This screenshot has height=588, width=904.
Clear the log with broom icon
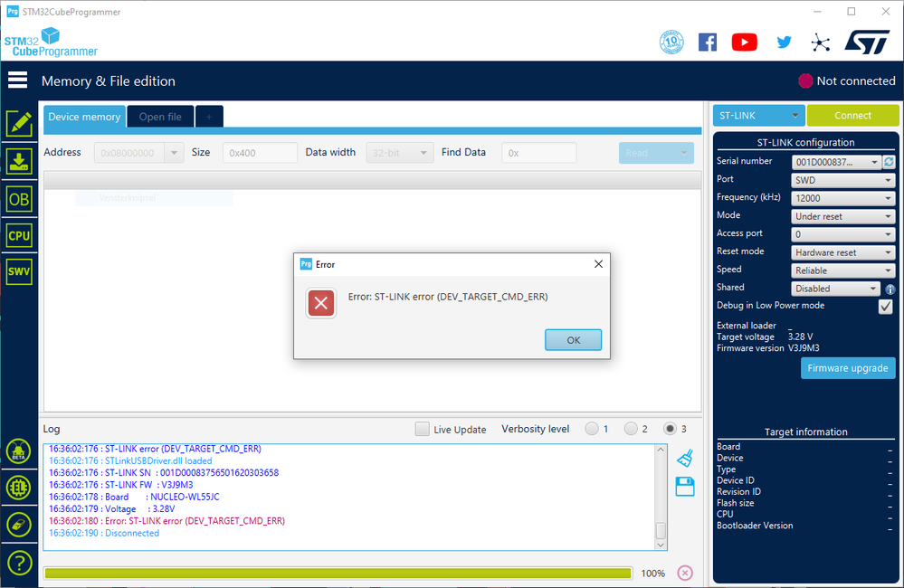pyautogui.click(x=685, y=459)
